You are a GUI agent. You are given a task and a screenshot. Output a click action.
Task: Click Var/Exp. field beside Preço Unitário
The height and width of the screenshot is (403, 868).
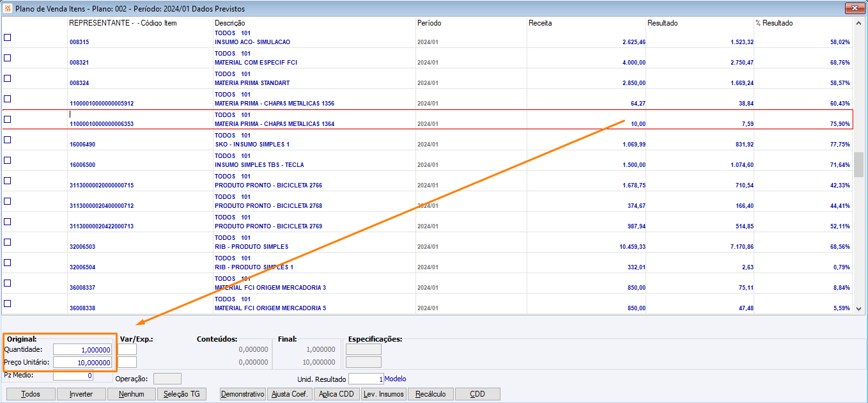click(127, 362)
